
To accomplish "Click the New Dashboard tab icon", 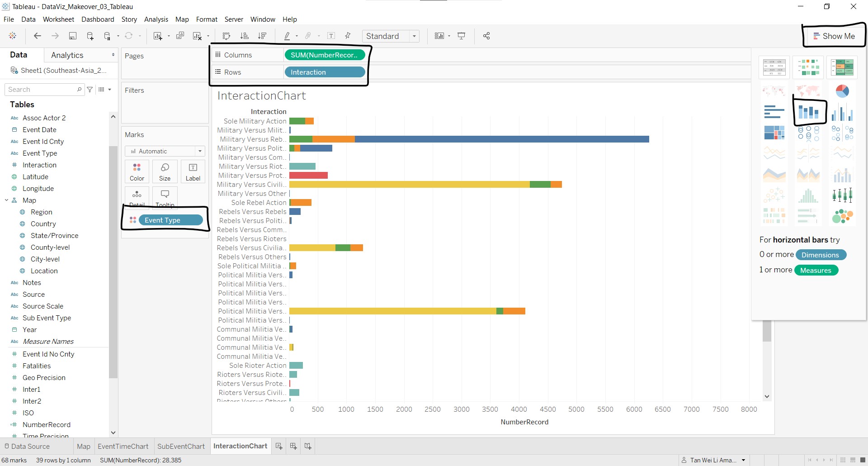I will (293, 447).
